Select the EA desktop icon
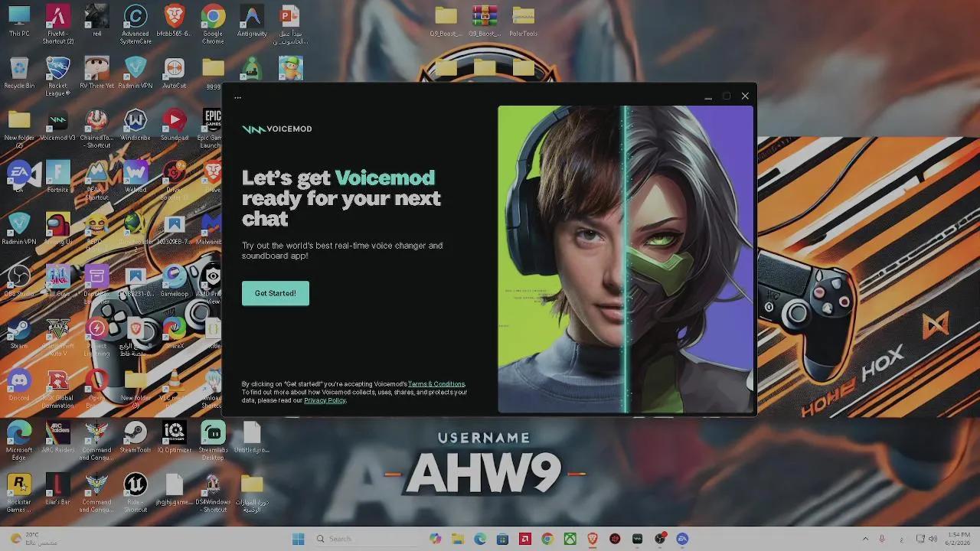The image size is (980, 551). [x=19, y=176]
